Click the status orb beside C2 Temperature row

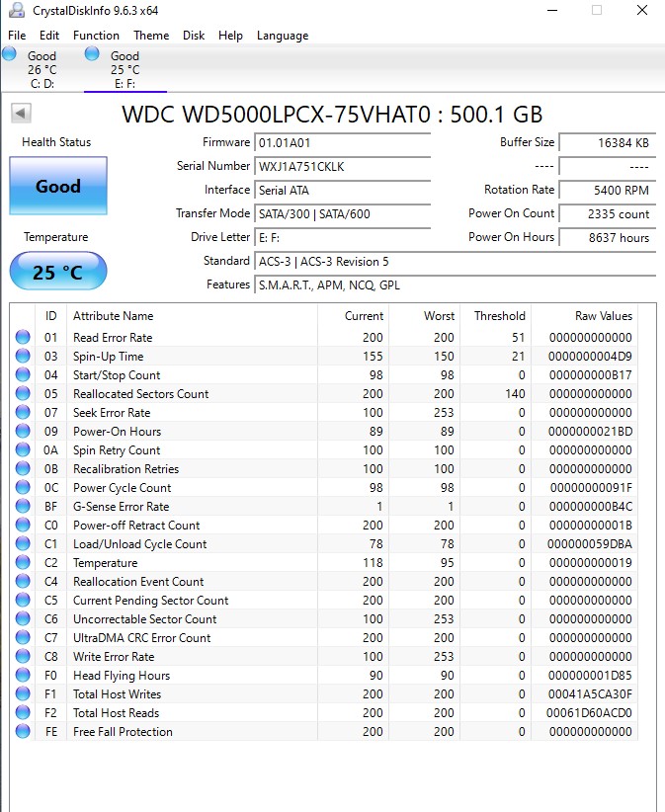23,562
